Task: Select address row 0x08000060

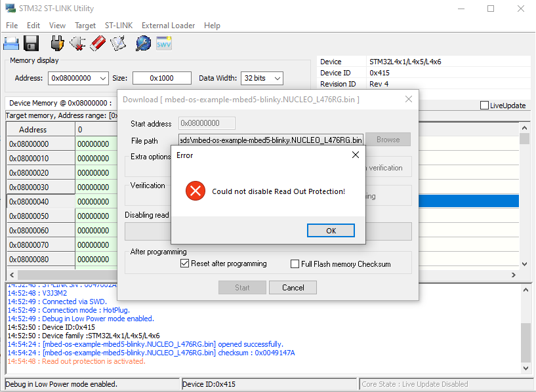Action: tap(41, 231)
